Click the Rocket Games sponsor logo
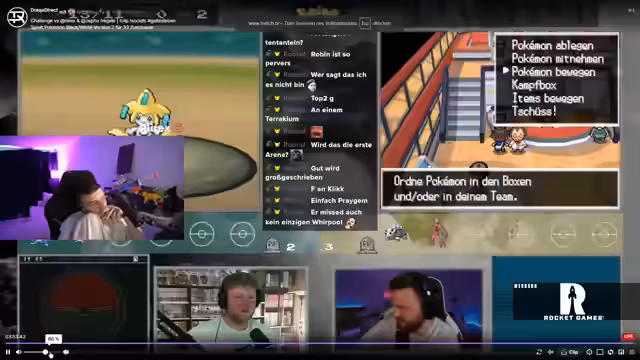This screenshot has height=360, width=640. pos(567,301)
